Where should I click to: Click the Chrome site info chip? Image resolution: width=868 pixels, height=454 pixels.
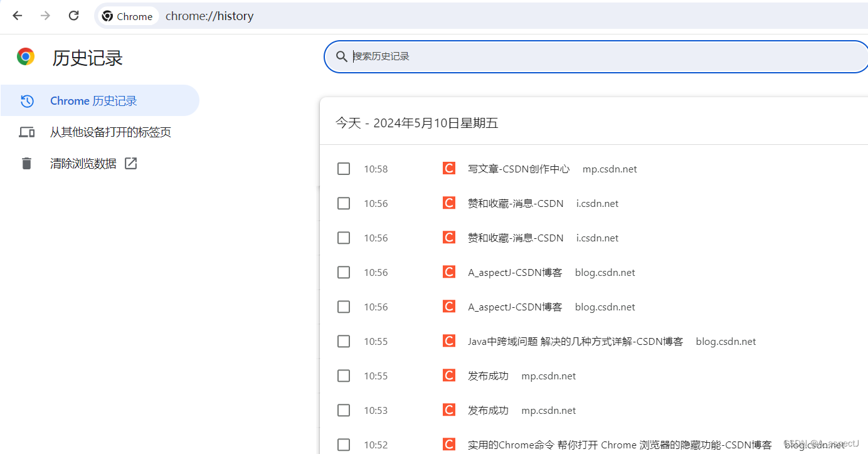(x=127, y=16)
